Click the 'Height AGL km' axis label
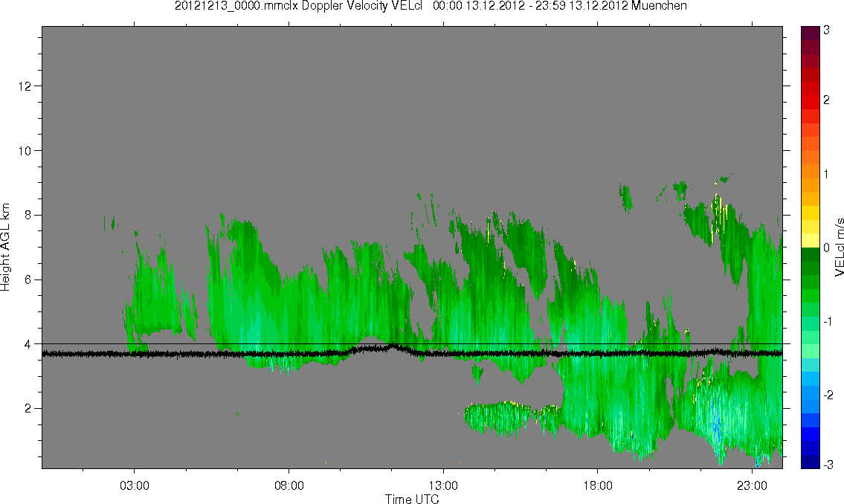Screen dimensions: 844x504 pyautogui.click(x=5, y=248)
